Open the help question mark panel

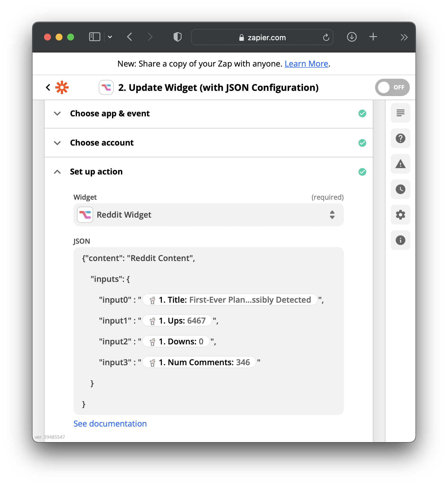(401, 138)
